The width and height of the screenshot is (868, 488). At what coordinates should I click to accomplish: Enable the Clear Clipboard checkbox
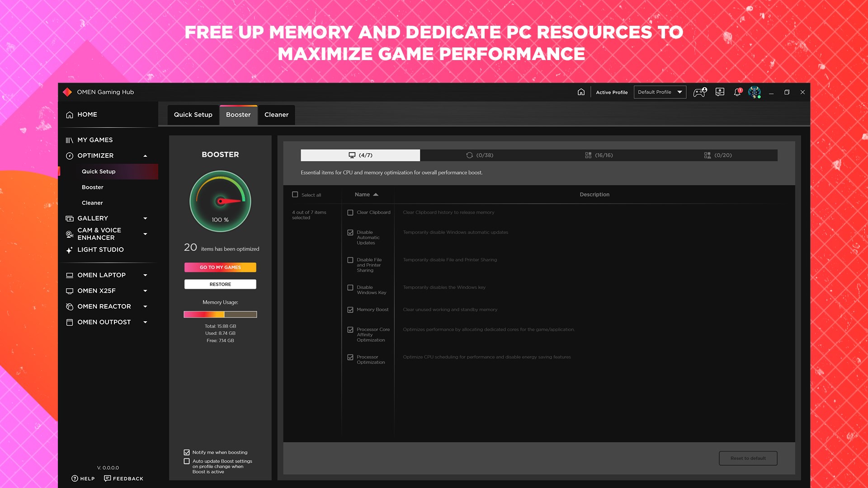click(350, 212)
